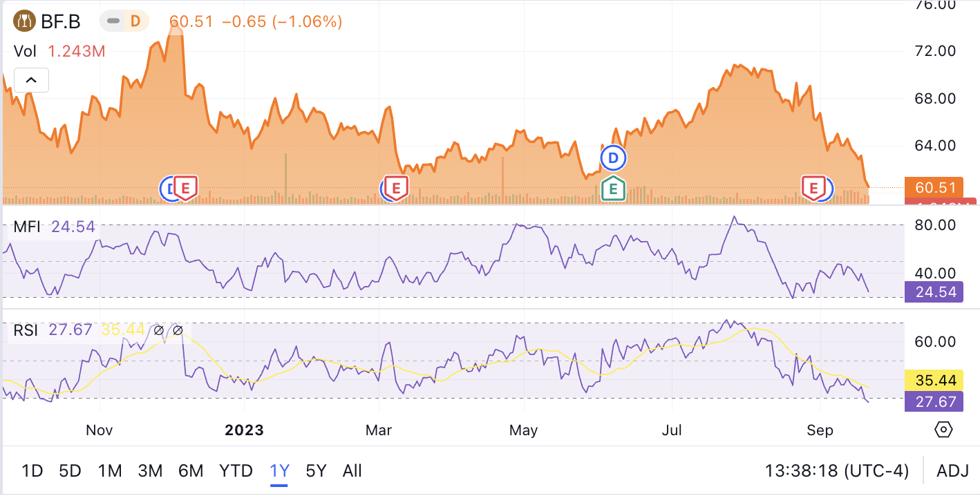
Task: Click the blue D dividend marker near May
Action: pos(613,158)
